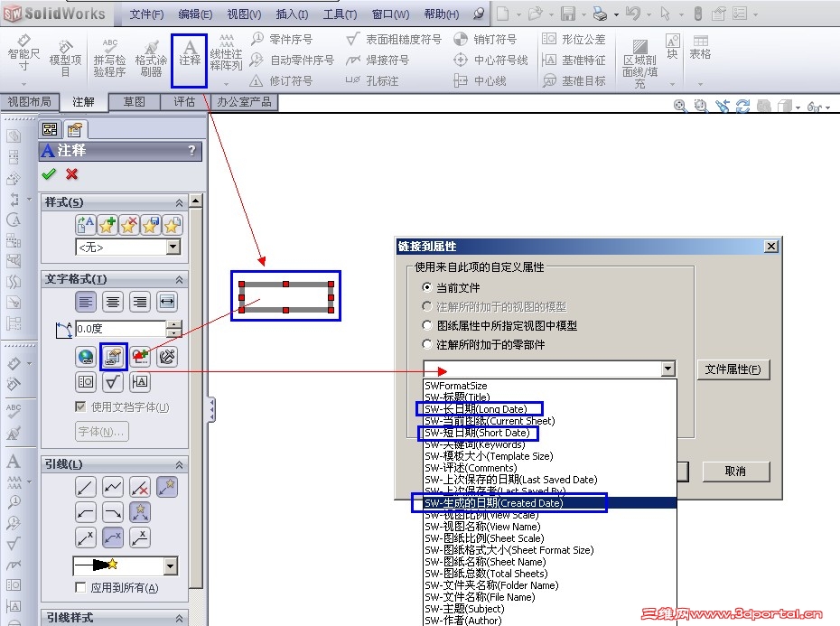Expand the 块 blocks dropdown
Image resolution: width=840 pixels, height=626 pixels.
(x=672, y=84)
